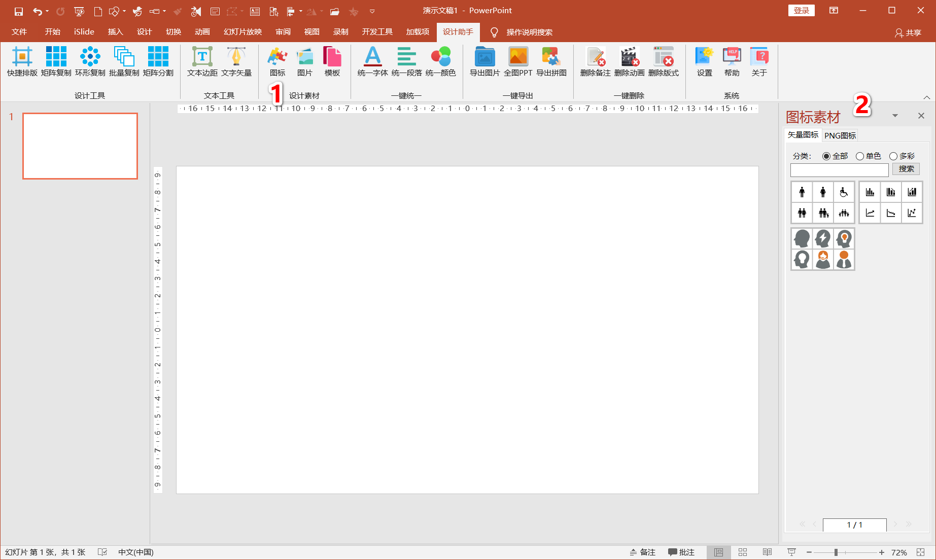The image size is (936, 560).
Task: Select the 多彩 multicolor radio button
Action: (893, 156)
